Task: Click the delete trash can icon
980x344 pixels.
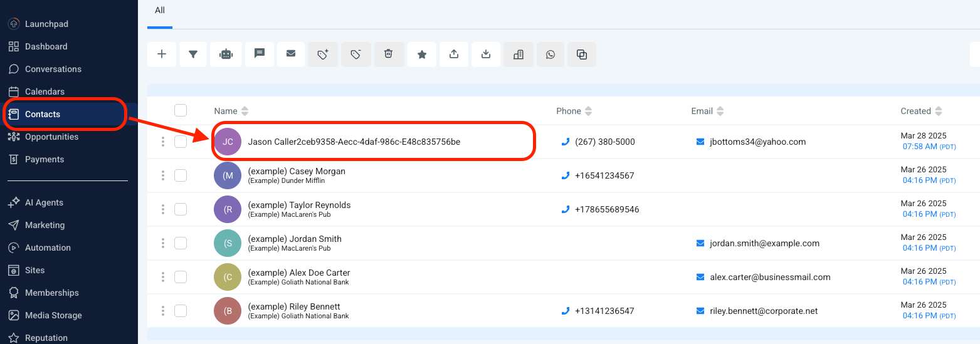Action: tap(389, 55)
